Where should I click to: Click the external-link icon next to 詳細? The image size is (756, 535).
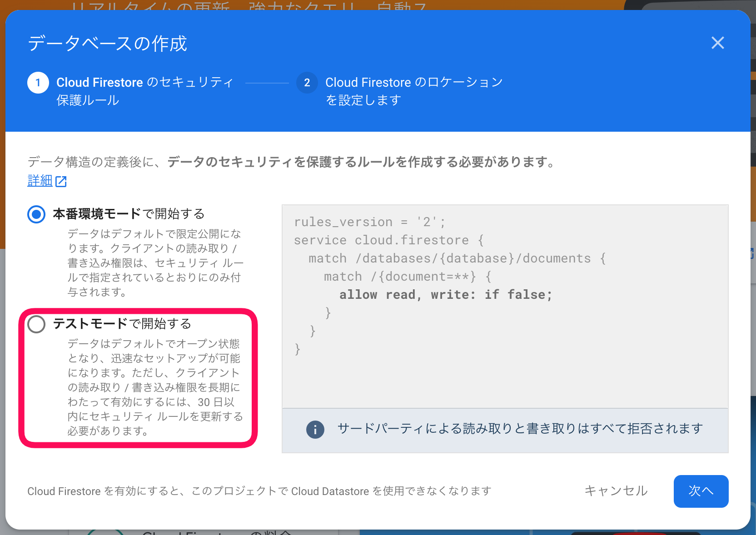click(x=61, y=181)
